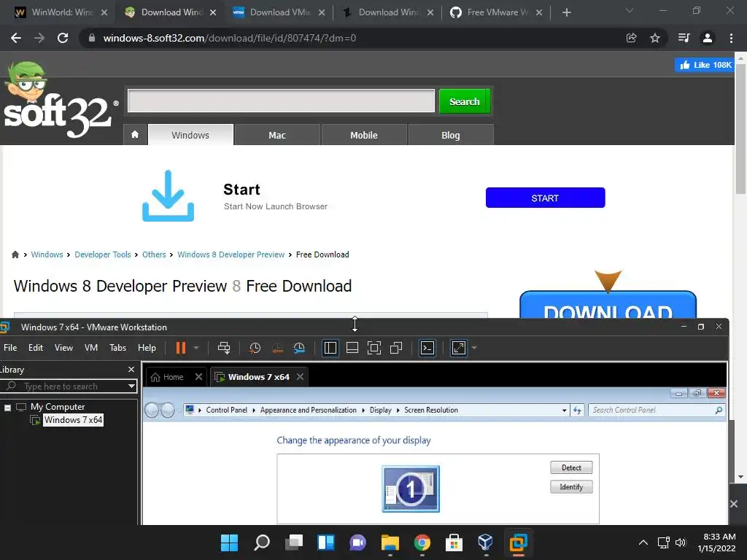Revert the virtual machine to its snapshot
This screenshot has height=560, width=747.
pyautogui.click(x=277, y=348)
